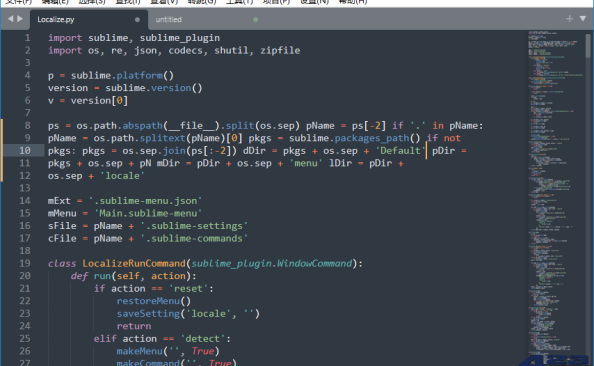Click the restoreMenu() call
This screenshot has width=594, height=366.
pos(154,301)
